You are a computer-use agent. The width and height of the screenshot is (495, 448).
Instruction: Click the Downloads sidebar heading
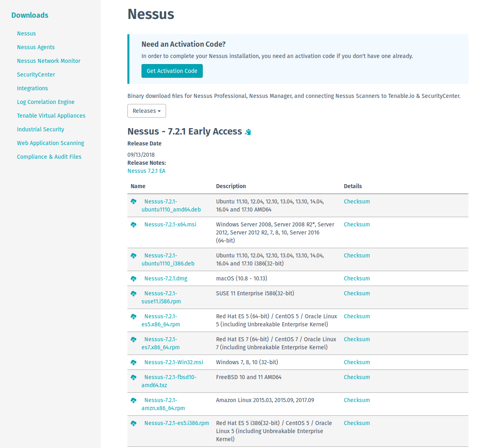30,15
